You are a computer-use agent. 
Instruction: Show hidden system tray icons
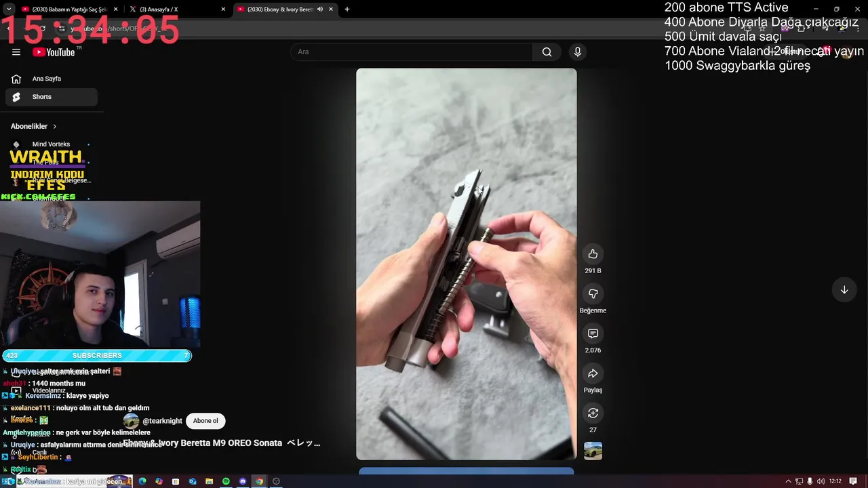pyautogui.click(x=788, y=481)
